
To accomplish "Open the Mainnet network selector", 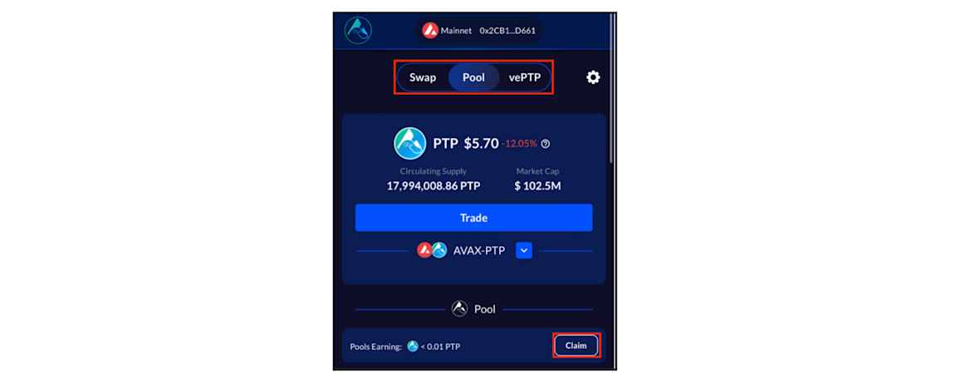I will 448,31.
